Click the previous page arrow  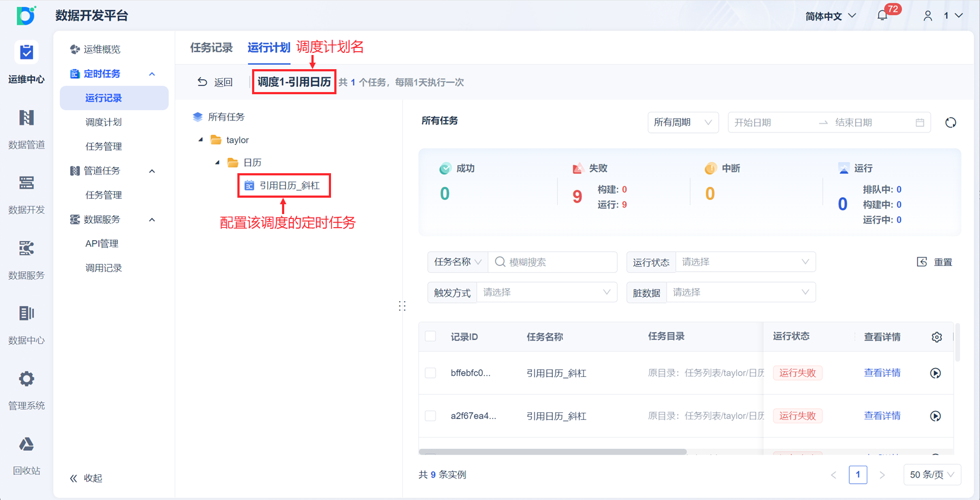(x=834, y=475)
